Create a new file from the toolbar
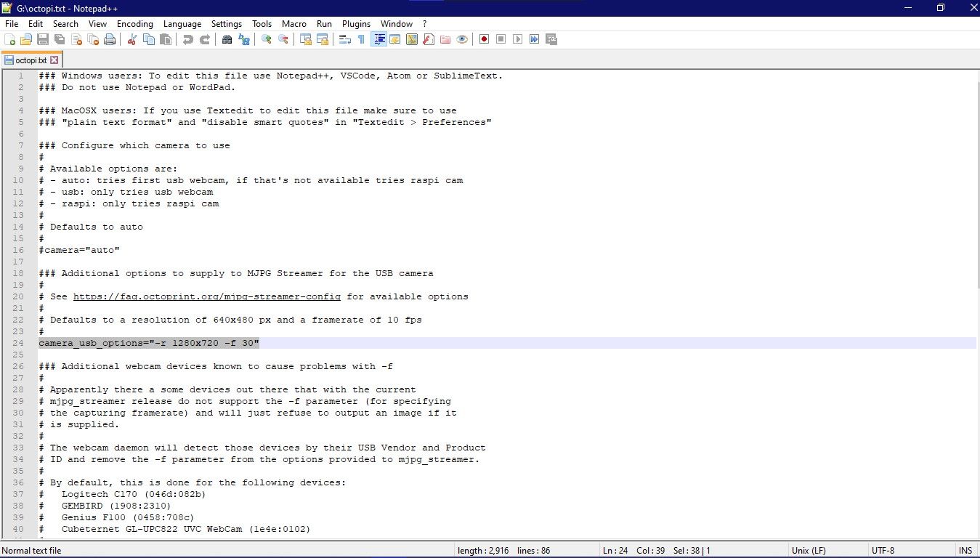This screenshot has height=558, width=980. point(10,39)
